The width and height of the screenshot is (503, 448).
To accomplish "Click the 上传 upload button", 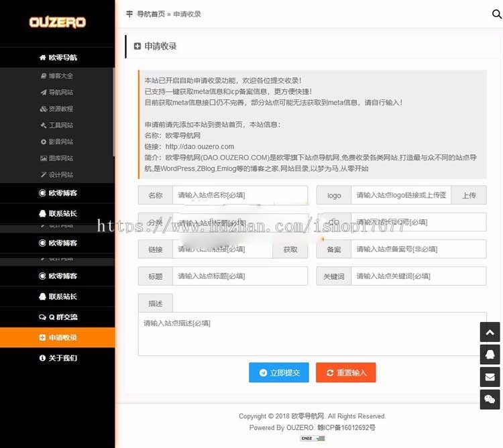I will (x=469, y=195).
